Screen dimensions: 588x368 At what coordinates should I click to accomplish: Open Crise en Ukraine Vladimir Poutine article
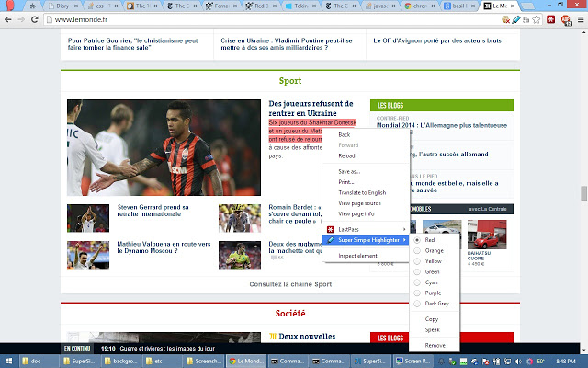pyautogui.click(x=287, y=44)
